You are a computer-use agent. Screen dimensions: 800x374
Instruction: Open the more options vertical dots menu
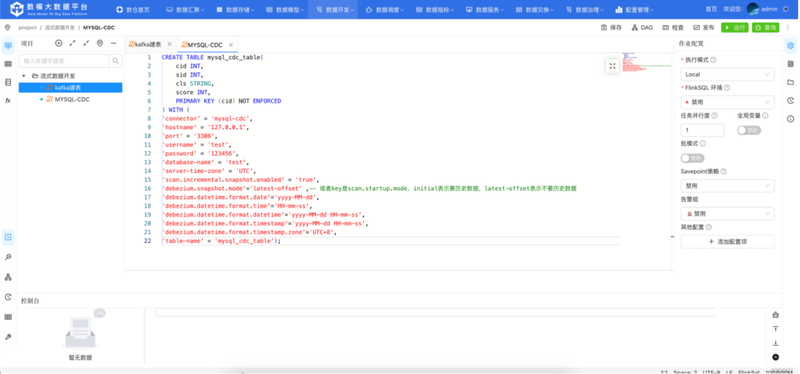[x=788, y=28]
